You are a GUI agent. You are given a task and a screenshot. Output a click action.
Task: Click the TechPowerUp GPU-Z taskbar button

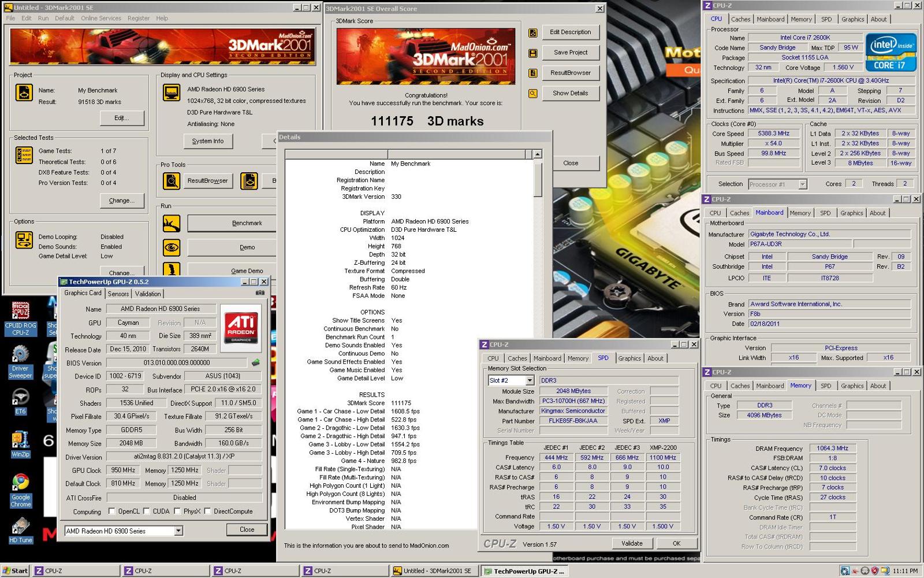(524, 571)
